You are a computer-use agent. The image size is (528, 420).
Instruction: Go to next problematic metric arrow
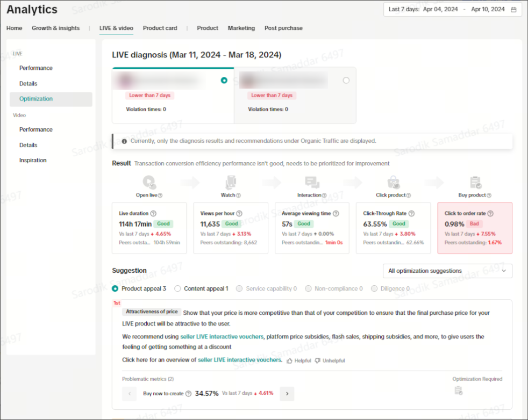tap(287, 394)
